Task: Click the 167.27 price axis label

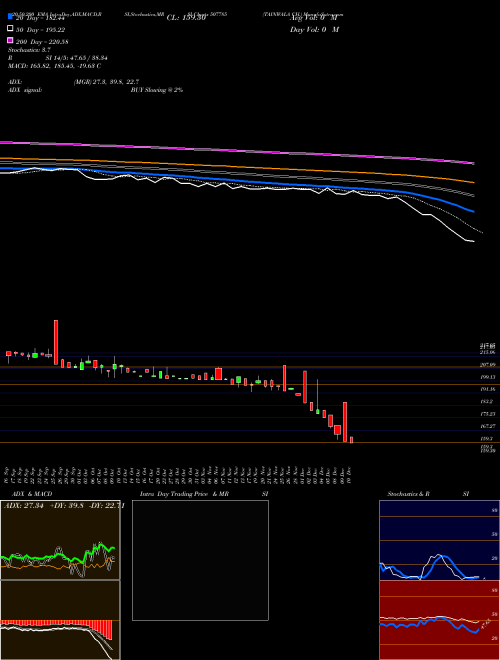Action: click(x=487, y=426)
